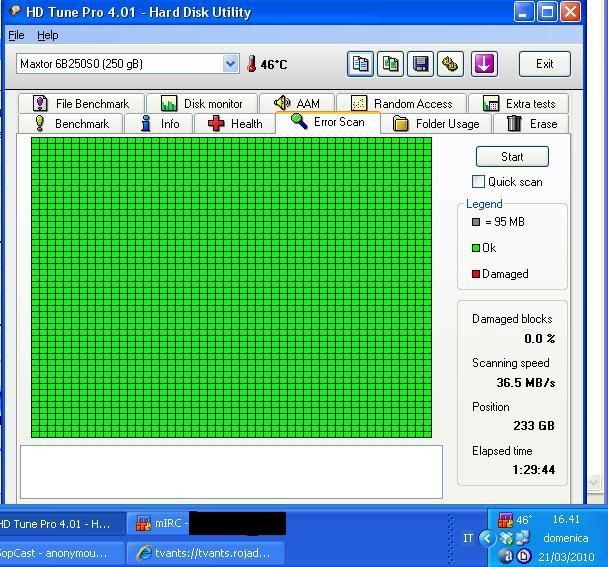The height and width of the screenshot is (567, 608).
Task: Click the IT language indicator
Action: coord(468,538)
